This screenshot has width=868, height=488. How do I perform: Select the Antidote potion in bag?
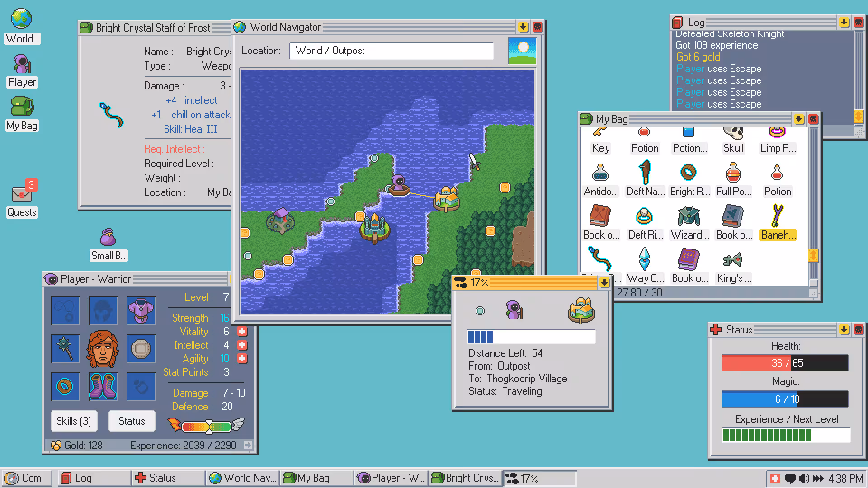[x=601, y=180]
